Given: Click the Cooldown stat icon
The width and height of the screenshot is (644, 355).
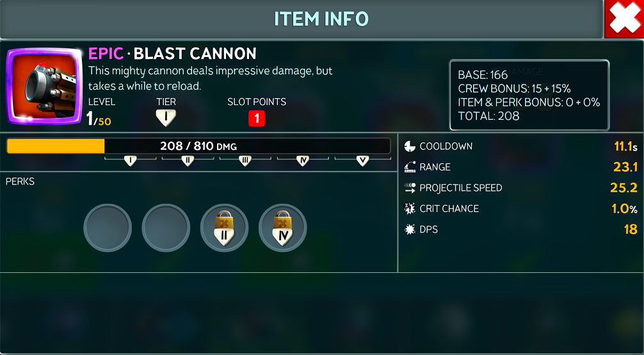Looking at the screenshot, I should pyautogui.click(x=410, y=147).
